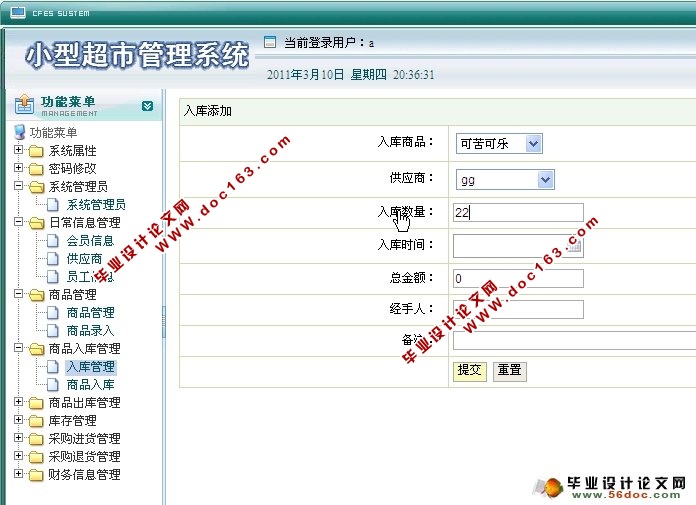The width and height of the screenshot is (696, 505).
Task: Click the folder icon of 库存管理
Action: [36, 421]
